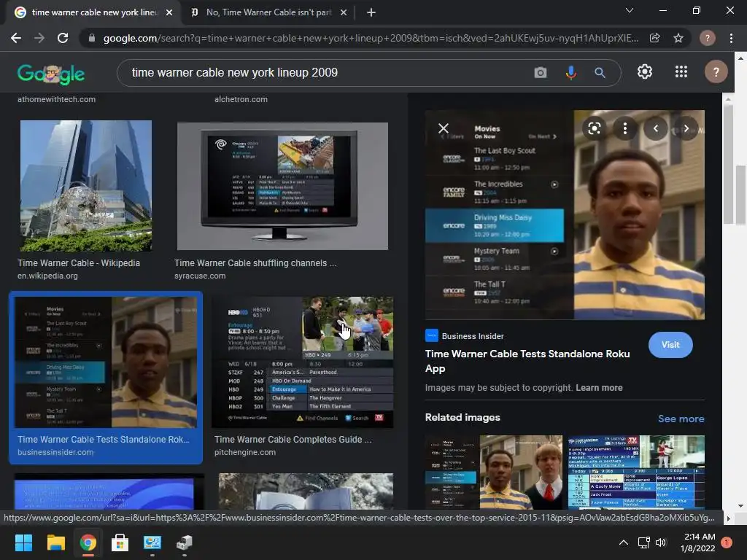747x560 pixels.
Task: Switch to the "No, Time Warner Cable isn't part" tab
Action: pos(268,12)
